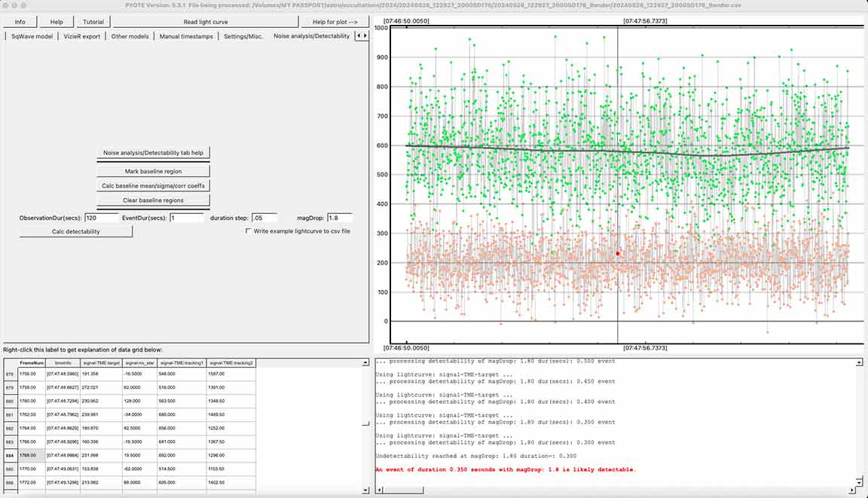The width and height of the screenshot is (868, 498).
Task: Click the tracking2 cell 1587.00
Action: click(x=231, y=374)
